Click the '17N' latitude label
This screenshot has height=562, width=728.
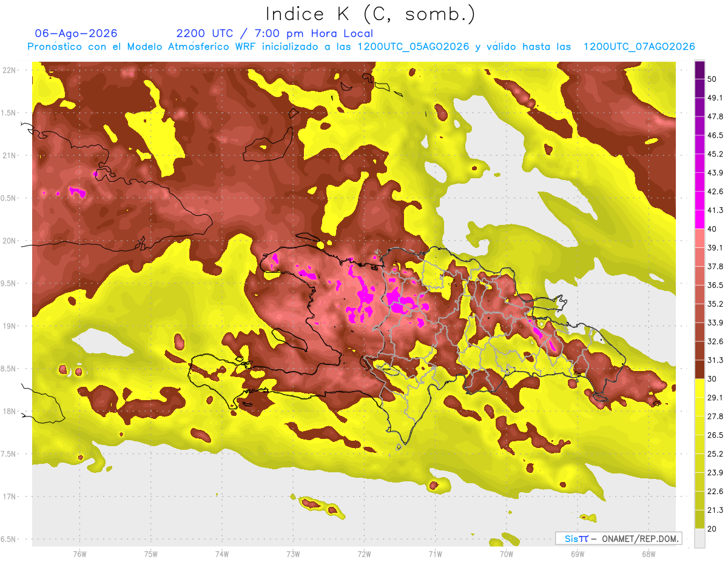click(x=10, y=497)
